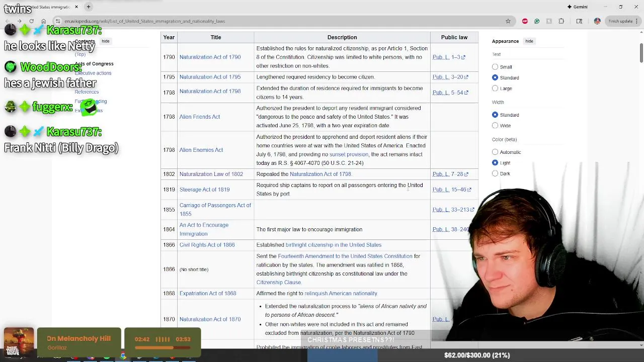Open Pub. L. 15–46 external link
644x362 pixels.
coord(452,190)
